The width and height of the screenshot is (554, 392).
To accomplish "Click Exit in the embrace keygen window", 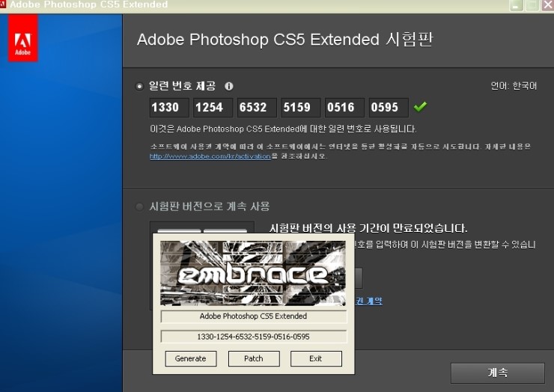I will 316,358.
